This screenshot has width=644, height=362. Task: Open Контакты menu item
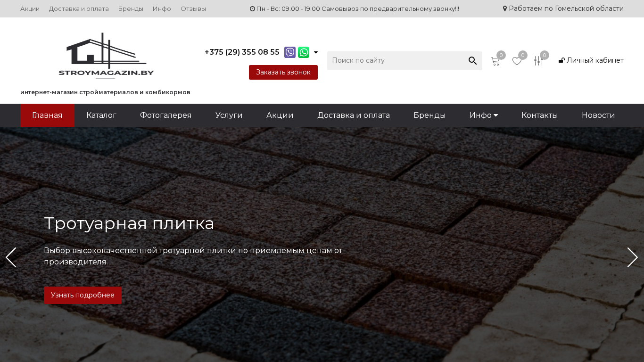tap(540, 115)
